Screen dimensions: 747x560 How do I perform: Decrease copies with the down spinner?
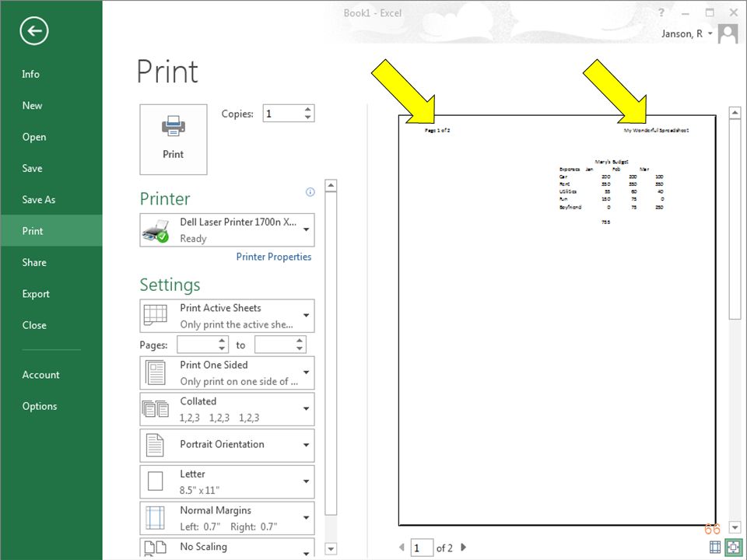[308, 117]
